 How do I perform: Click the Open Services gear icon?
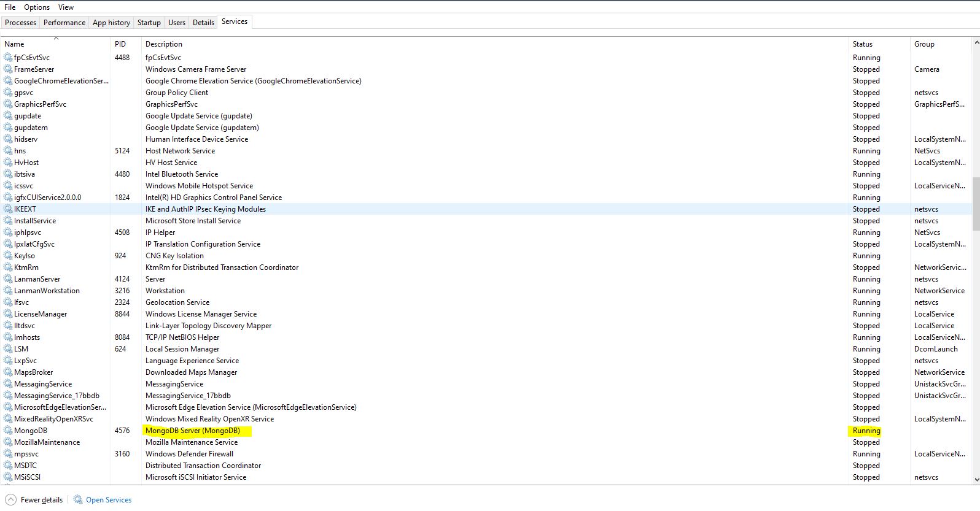pyautogui.click(x=78, y=500)
